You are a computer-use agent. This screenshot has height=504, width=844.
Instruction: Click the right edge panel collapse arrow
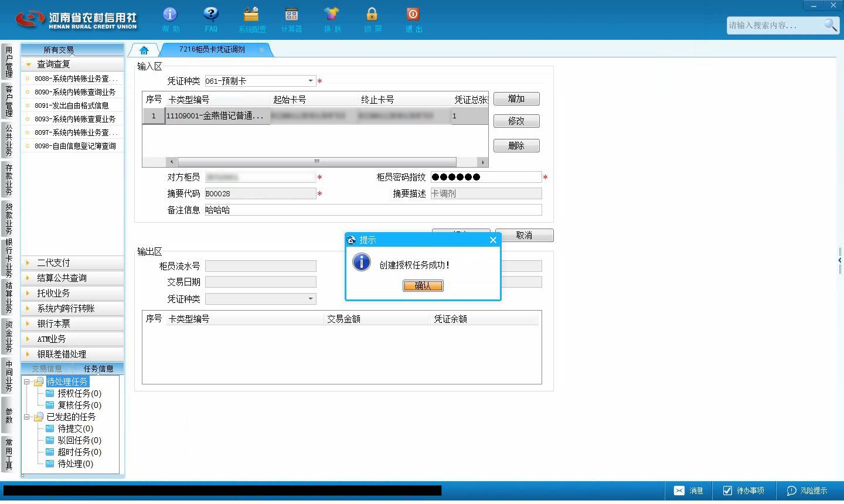840,260
